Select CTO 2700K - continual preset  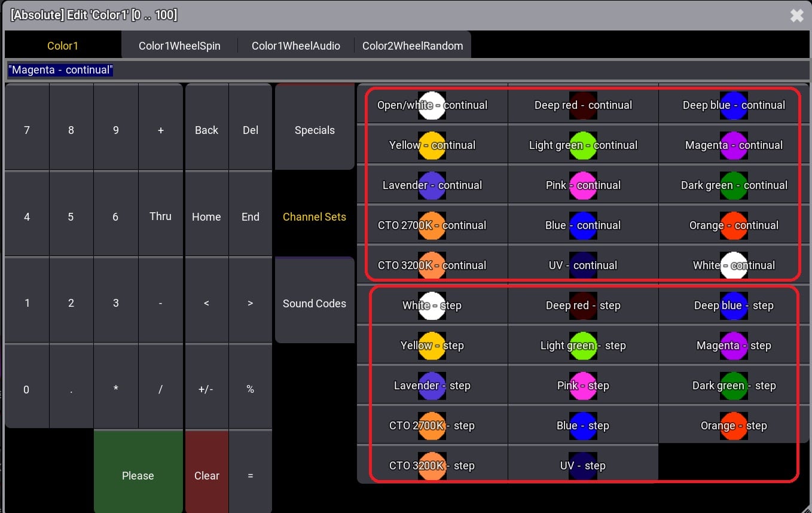pos(432,225)
